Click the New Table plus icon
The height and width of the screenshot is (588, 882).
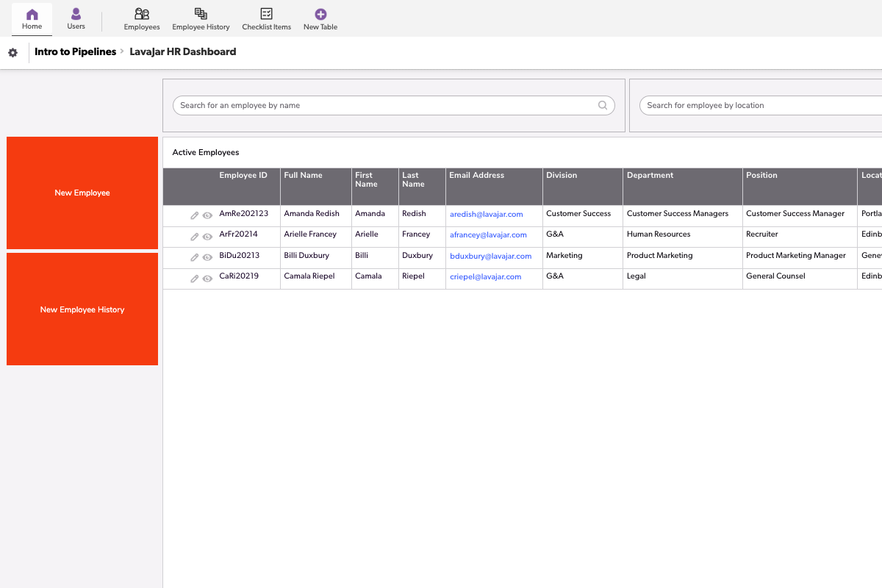[320, 14]
